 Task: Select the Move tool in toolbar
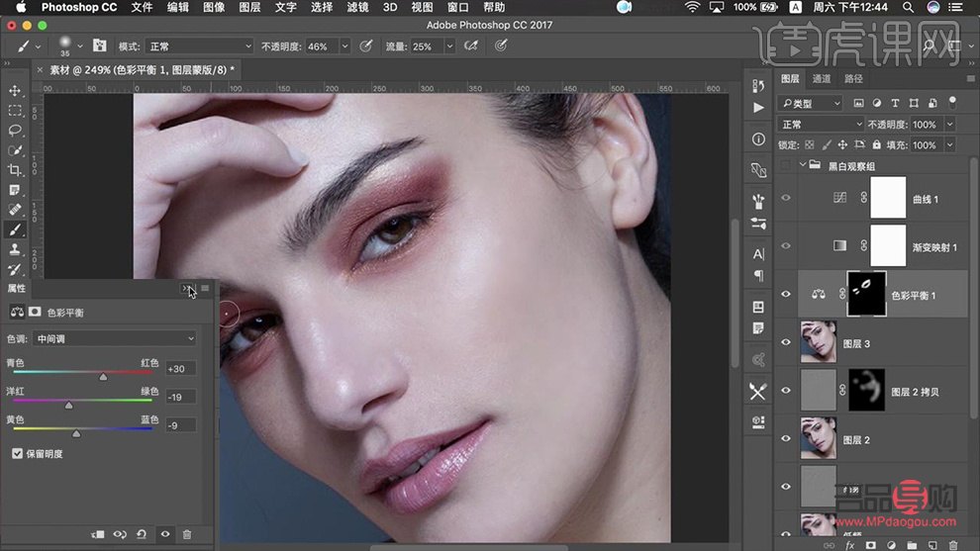(15, 91)
